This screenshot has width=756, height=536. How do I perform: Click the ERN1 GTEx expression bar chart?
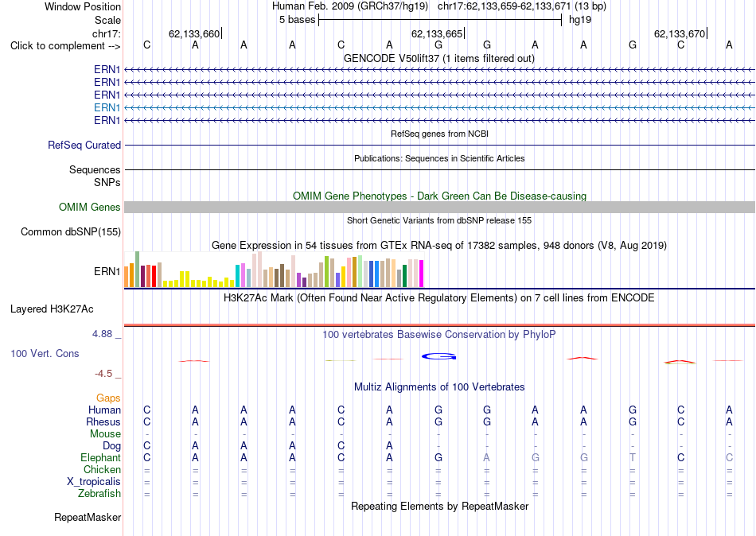click(x=274, y=270)
